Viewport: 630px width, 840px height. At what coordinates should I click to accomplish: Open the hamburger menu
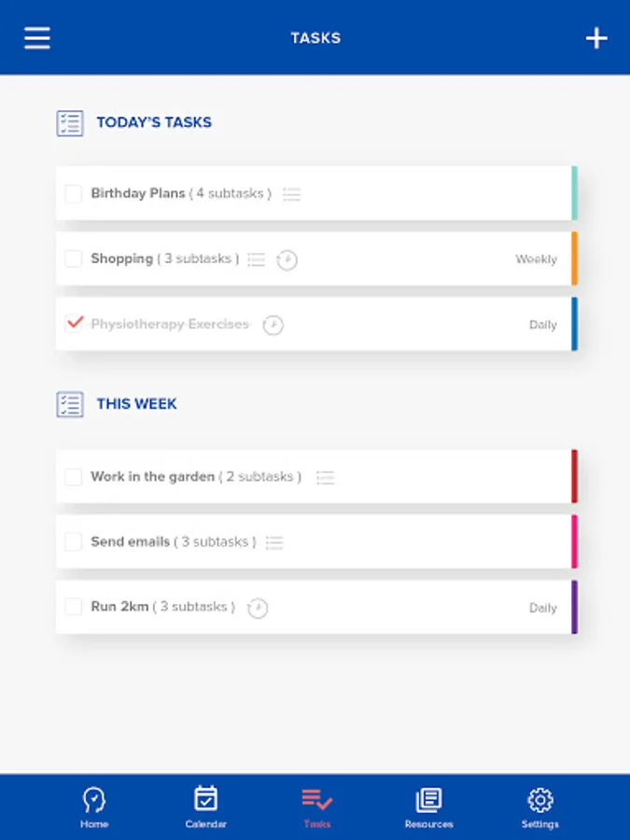pos(37,38)
